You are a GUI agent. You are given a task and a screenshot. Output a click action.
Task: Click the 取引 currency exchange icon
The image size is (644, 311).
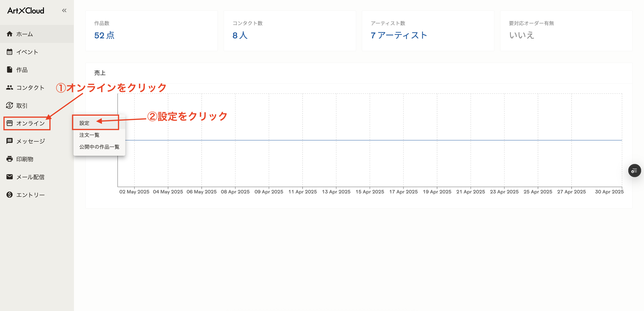click(x=9, y=105)
